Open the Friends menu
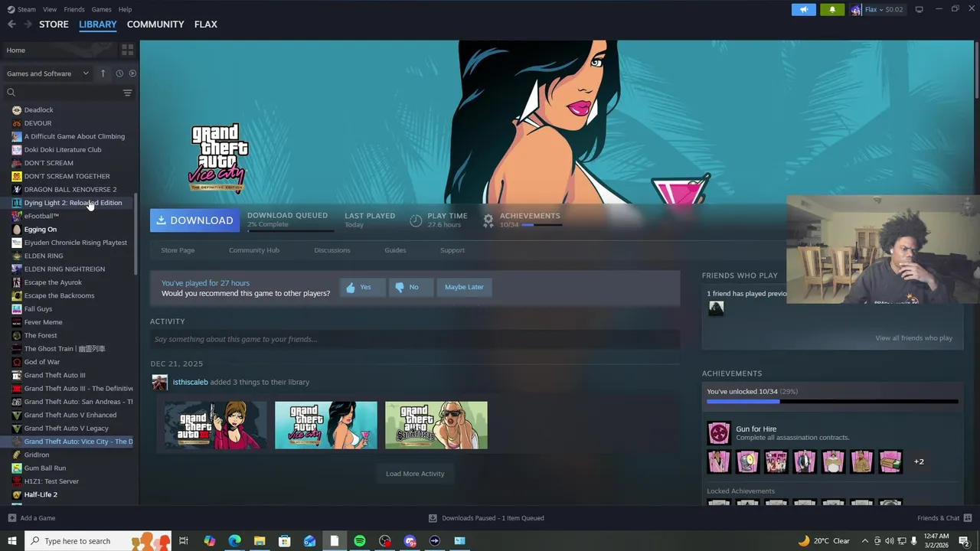 click(x=74, y=9)
